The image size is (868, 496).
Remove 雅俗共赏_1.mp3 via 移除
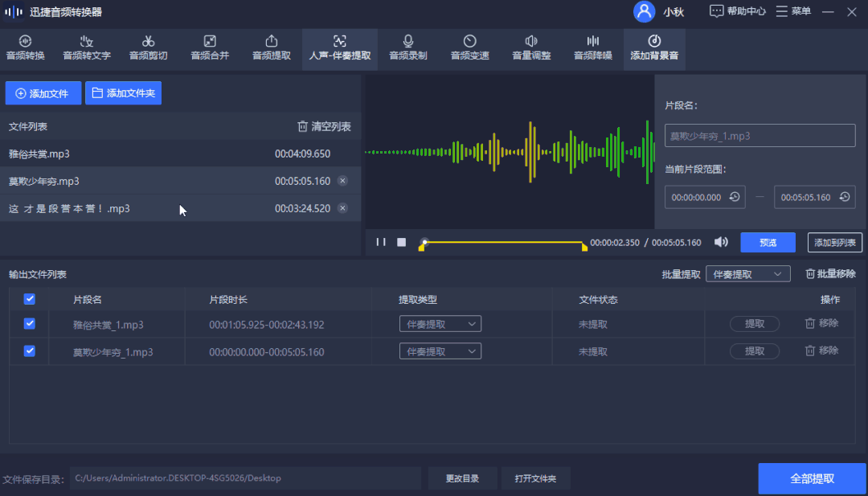822,323
